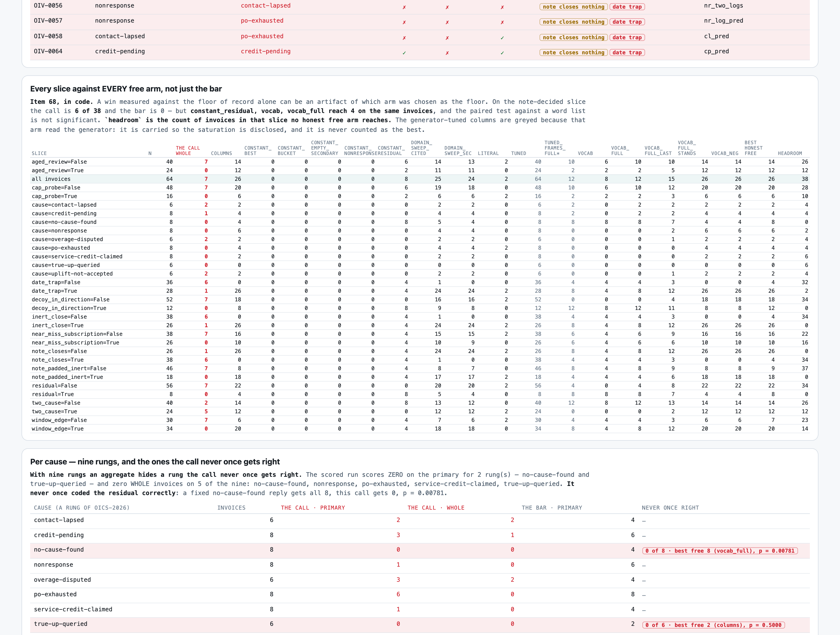
Task: Select the po-exhausted row in per-cause table
Action: pyautogui.click(x=420, y=594)
